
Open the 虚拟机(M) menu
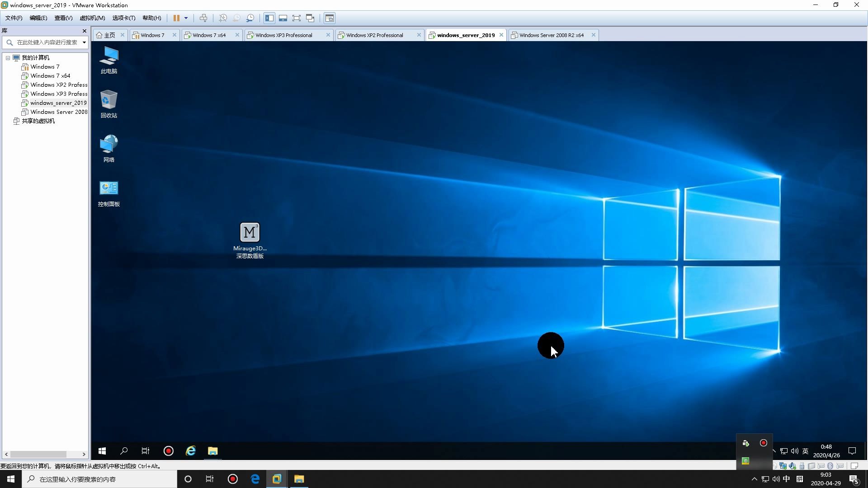92,18
